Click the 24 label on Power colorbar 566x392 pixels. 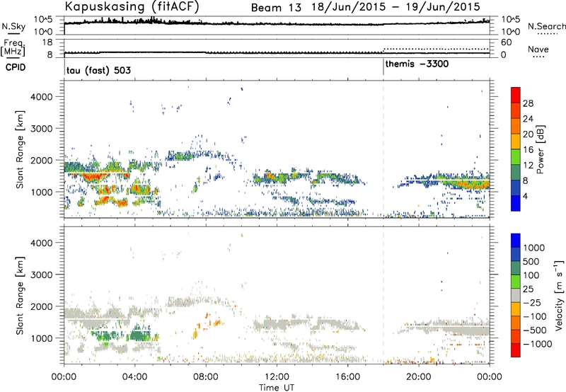(528, 119)
